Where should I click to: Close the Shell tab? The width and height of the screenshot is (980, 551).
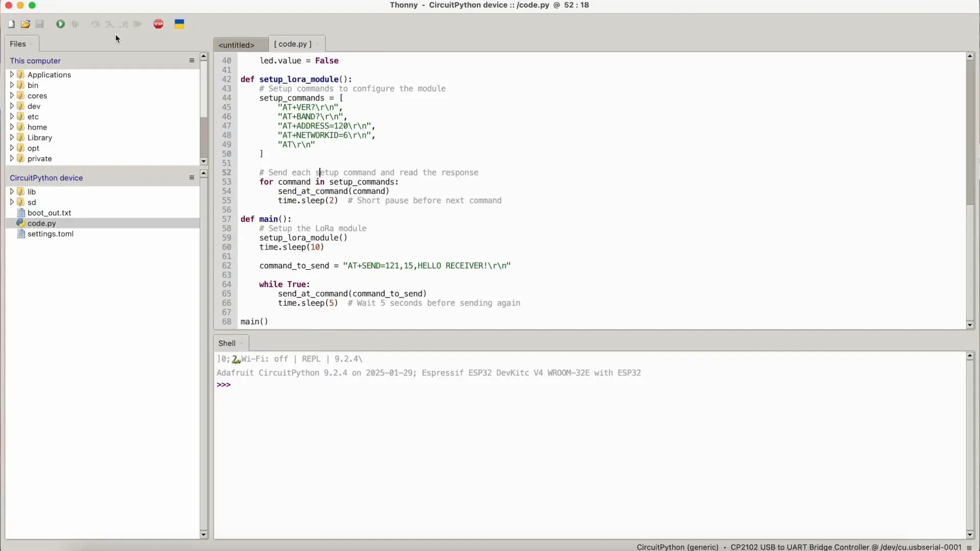pos(242,344)
